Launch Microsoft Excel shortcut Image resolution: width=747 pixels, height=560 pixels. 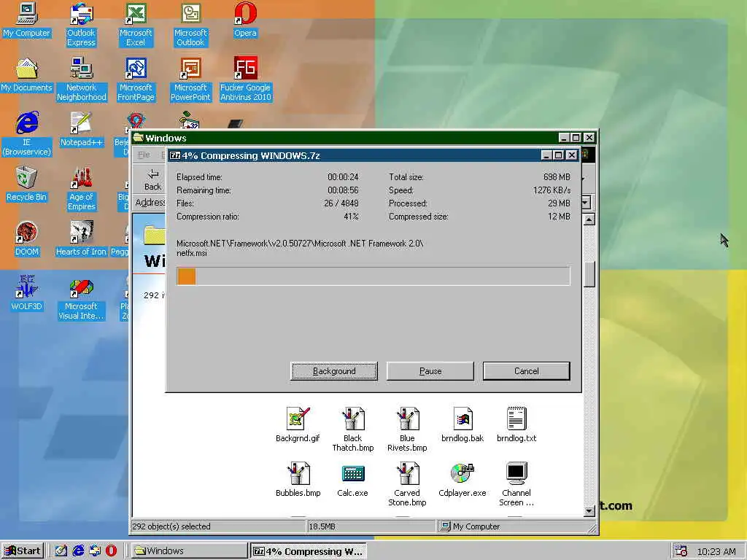(x=136, y=25)
